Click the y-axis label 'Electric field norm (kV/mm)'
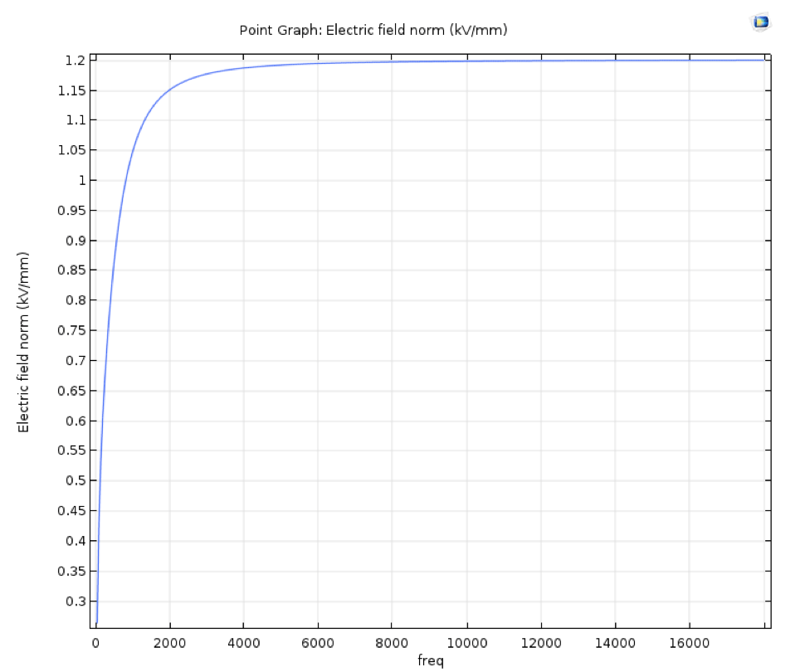Screen dimensions: 810x672 tap(23, 342)
